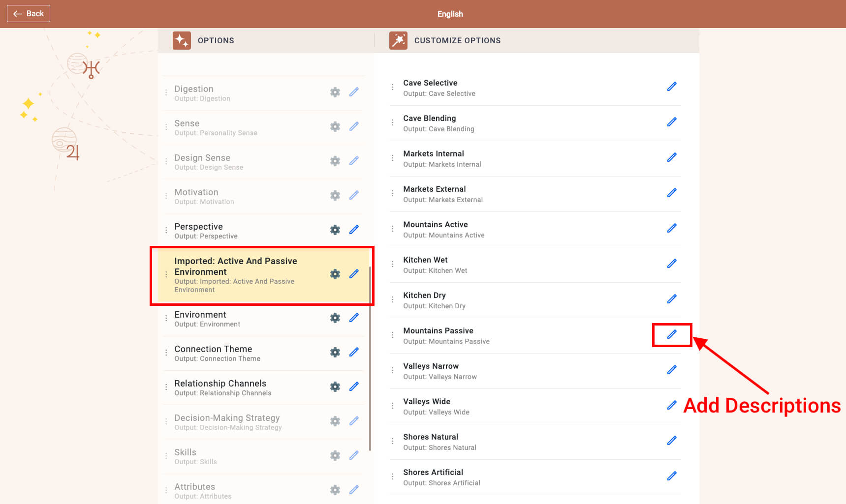The height and width of the screenshot is (504, 846).
Task: Click the Output: Mountains Active subtitle
Action: 444,235
